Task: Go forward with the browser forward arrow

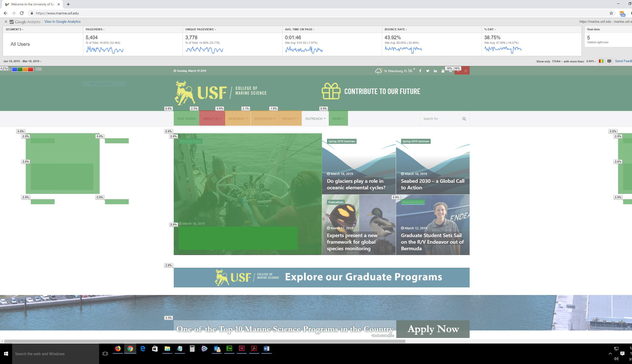Action: (14, 13)
